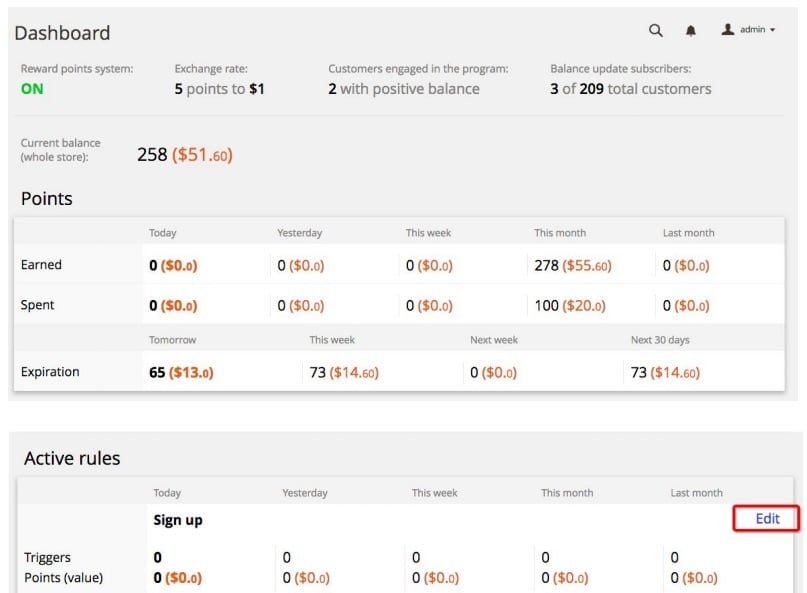This screenshot has height=593, width=807.
Task: Click the Points section heading
Action: click(x=47, y=199)
